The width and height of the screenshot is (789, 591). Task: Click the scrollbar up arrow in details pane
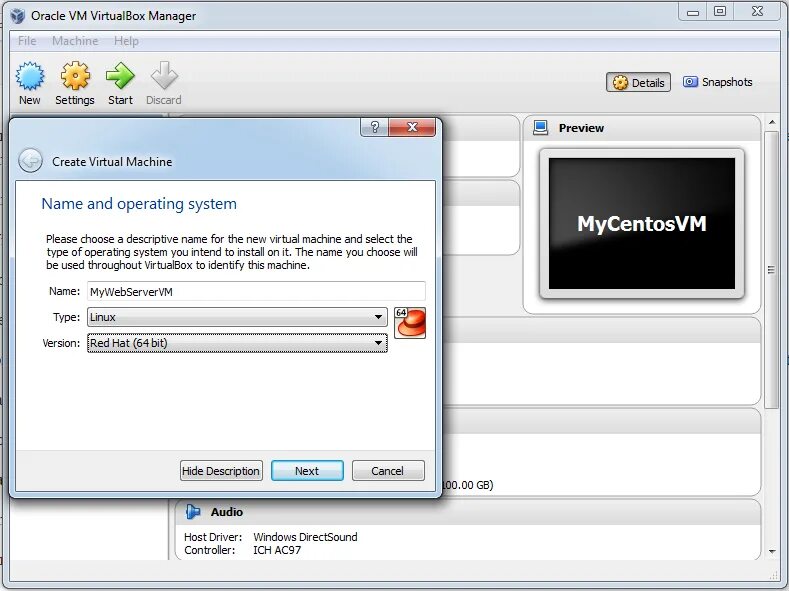(771, 122)
